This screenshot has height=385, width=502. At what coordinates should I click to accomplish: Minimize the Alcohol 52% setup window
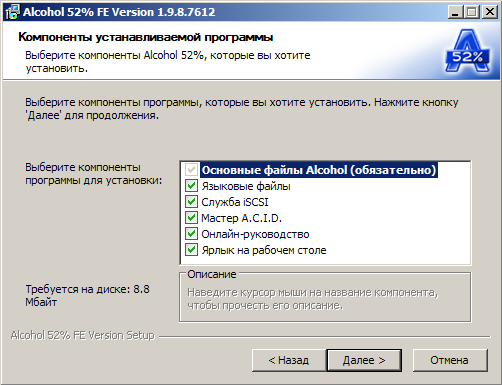coord(455,12)
